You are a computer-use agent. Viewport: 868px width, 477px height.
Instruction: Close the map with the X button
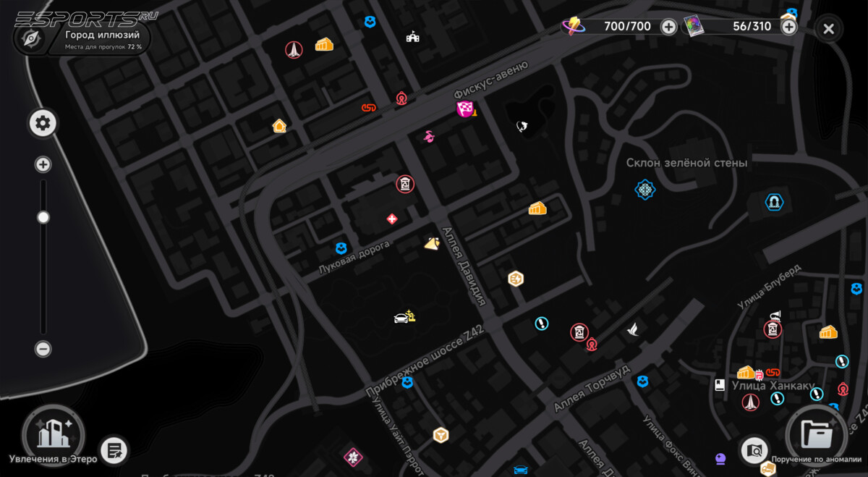click(829, 29)
